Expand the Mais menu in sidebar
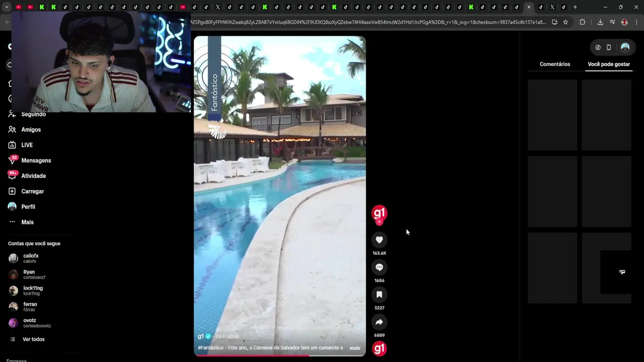644x362 pixels. [27, 222]
